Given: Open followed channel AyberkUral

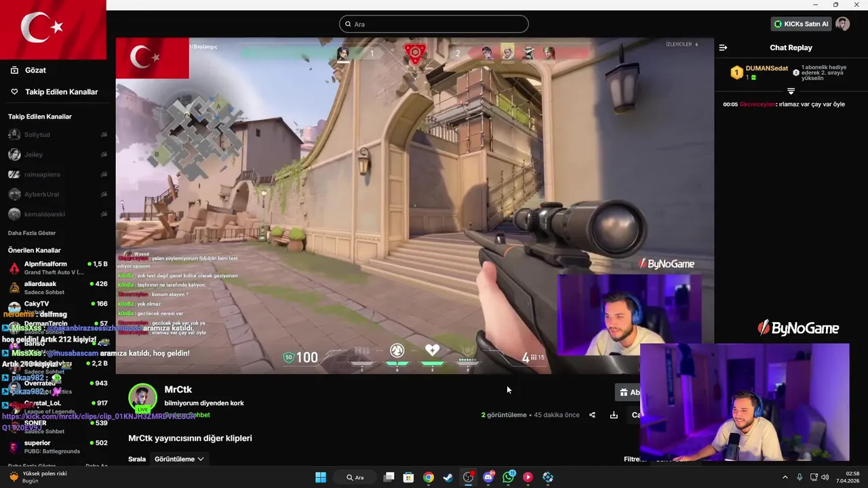Looking at the screenshot, I should [x=57, y=195].
